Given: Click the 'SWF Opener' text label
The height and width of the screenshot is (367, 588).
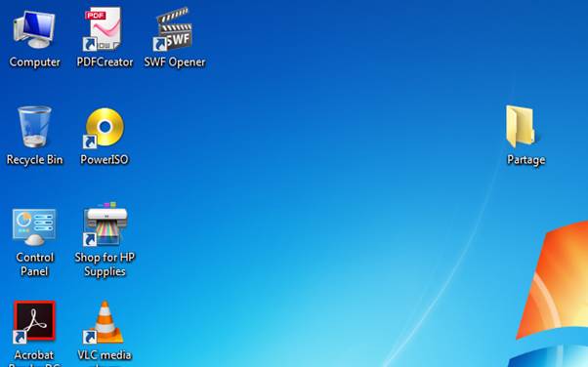Looking at the screenshot, I should click(175, 61).
